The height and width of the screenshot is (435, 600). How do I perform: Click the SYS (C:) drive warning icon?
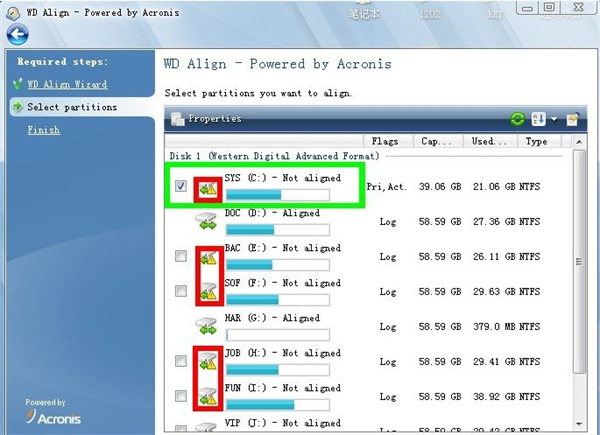point(208,189)
